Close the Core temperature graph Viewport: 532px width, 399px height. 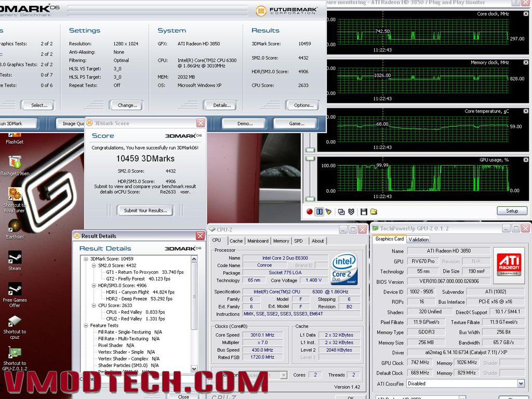526,111
